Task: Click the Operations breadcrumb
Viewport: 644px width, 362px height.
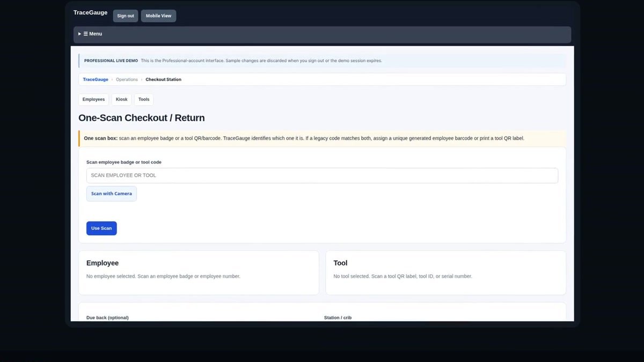Action: [x=127, y=79]
